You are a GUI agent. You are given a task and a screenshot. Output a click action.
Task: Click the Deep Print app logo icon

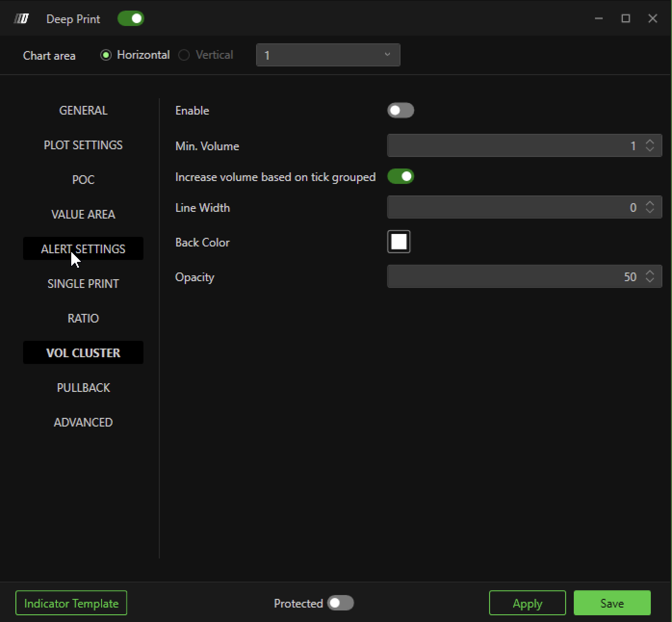tap(21, 19)
